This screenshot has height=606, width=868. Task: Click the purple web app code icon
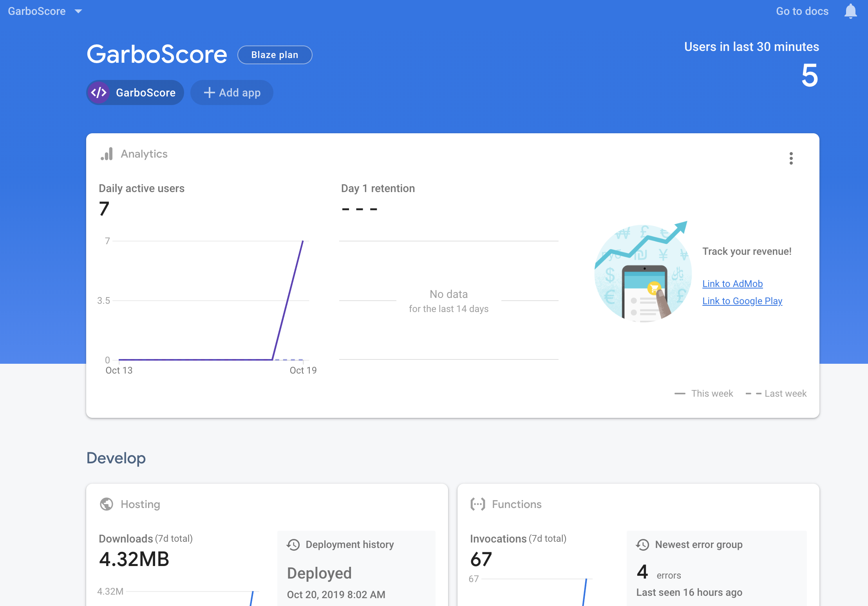point(99,93)
